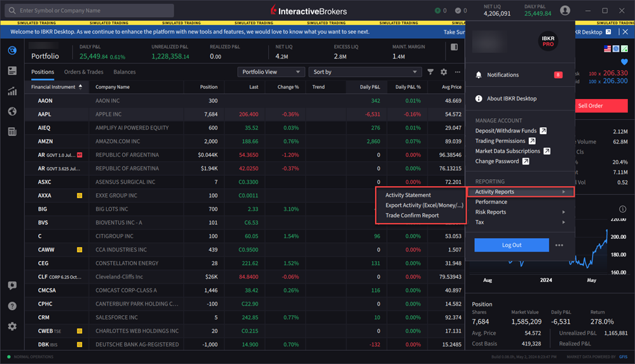Screen dimensions: 635x364
Task: Click the yellow marker on AXXA row
Action: 79,196
